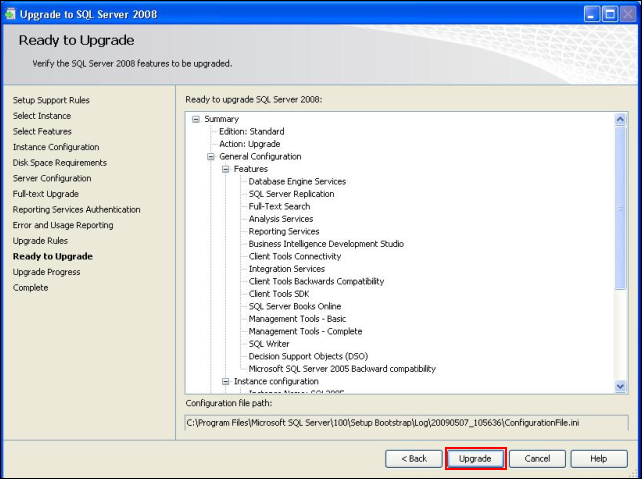Collapse the Features tree node
The image size is (642, 479).
(226, 169)
